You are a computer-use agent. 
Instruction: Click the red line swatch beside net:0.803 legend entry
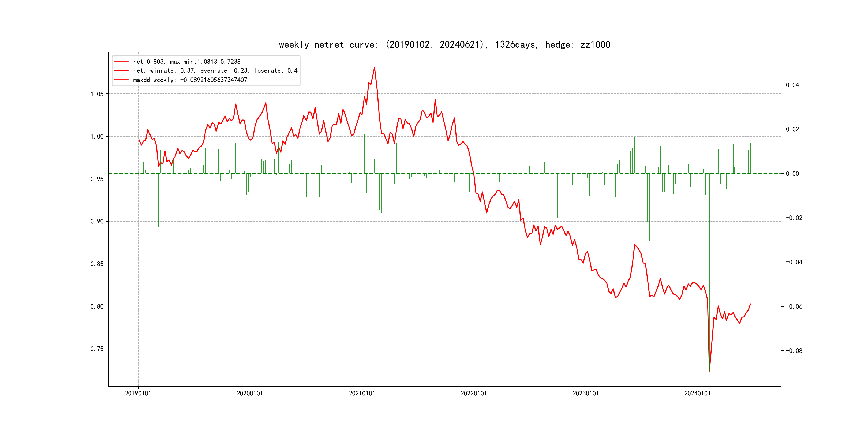121,62
